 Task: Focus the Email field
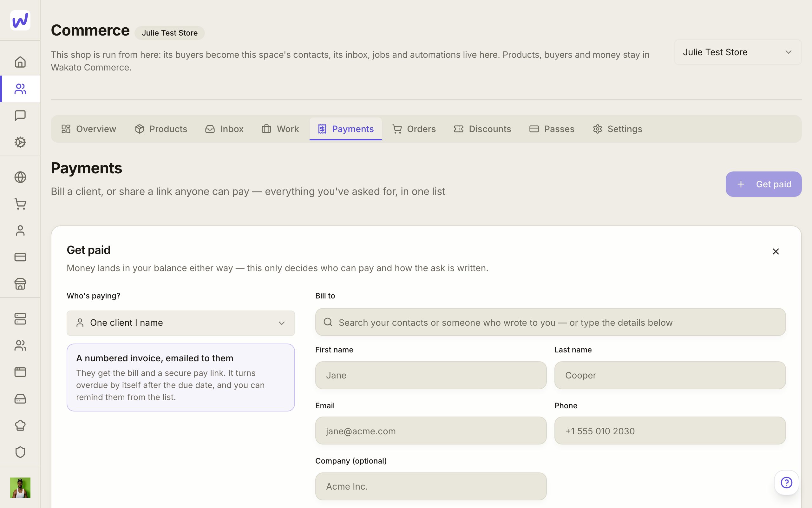point(431,431)
